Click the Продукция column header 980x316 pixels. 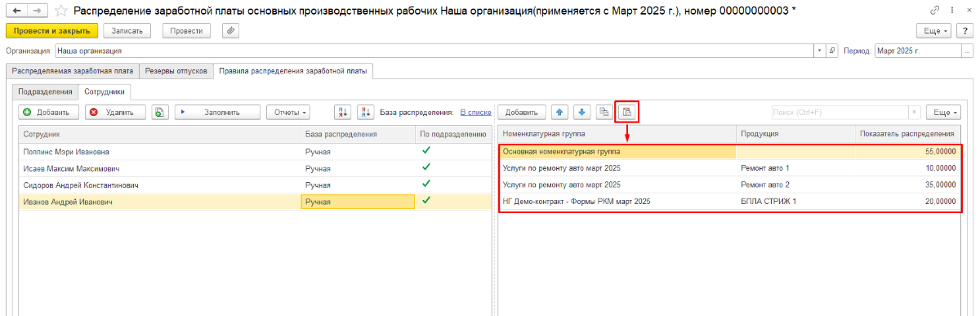795,134
